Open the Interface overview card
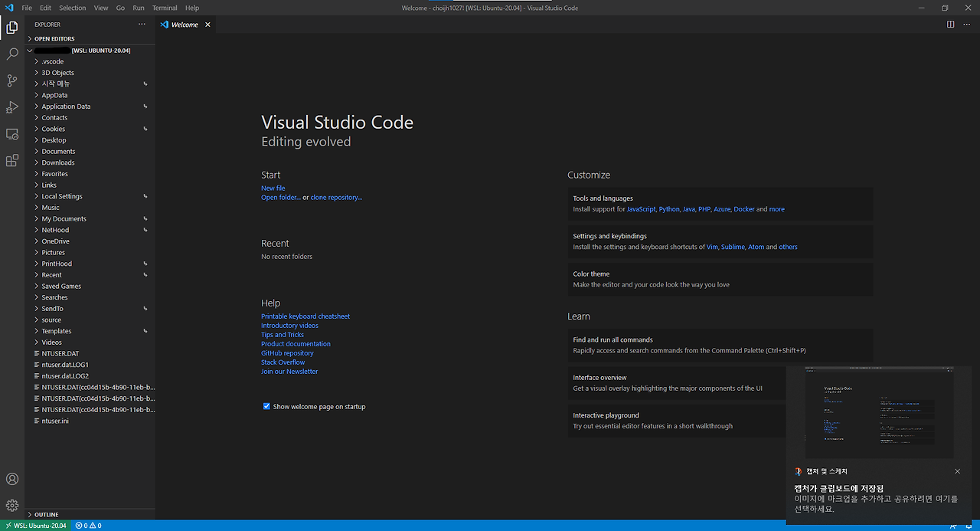 677,383
